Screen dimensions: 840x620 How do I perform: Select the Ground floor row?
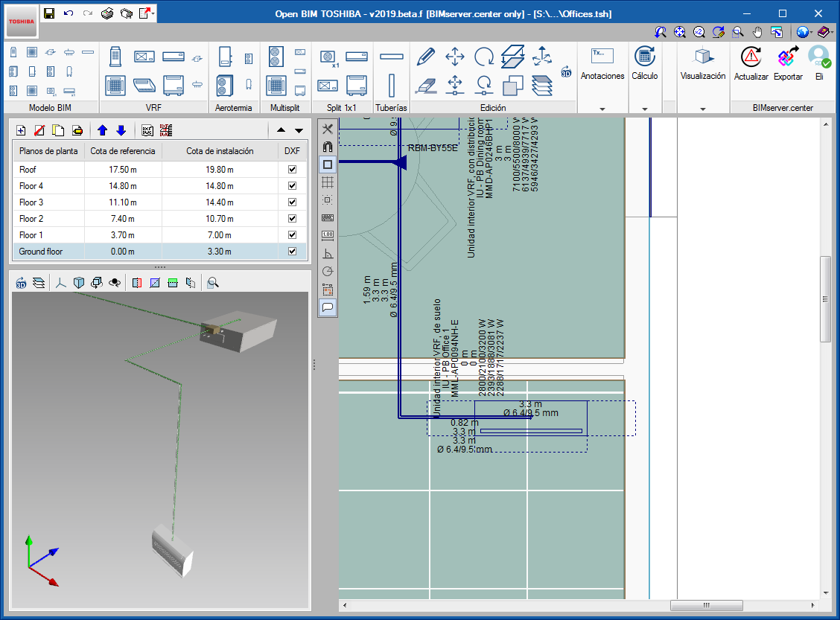[x=159, y=251]
